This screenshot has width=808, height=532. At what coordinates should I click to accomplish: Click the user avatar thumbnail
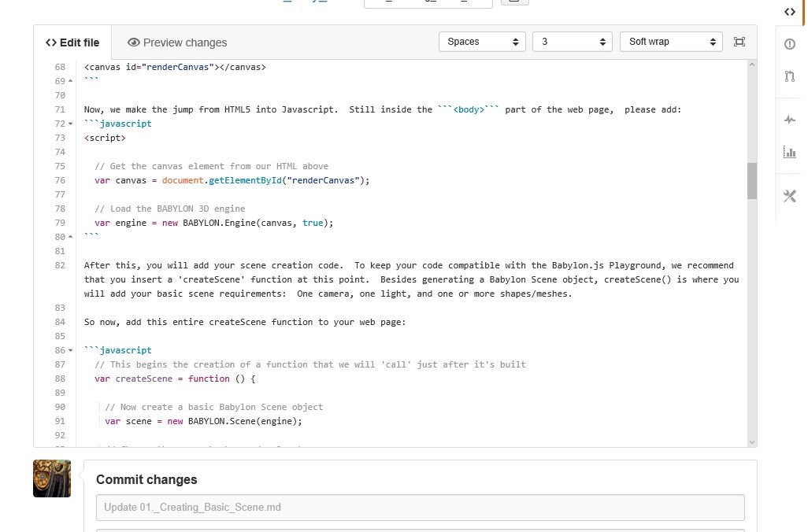click(52, 478)
